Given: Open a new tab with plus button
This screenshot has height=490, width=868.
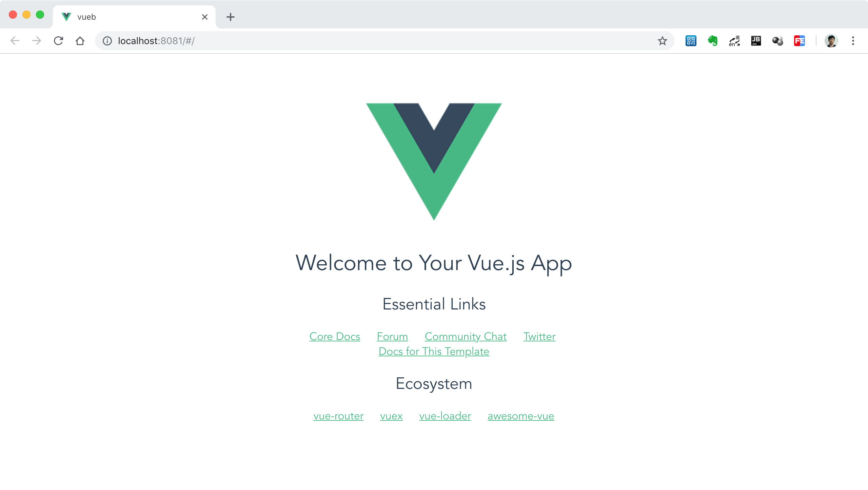Looking at the screenshot, I should (231, 17).
